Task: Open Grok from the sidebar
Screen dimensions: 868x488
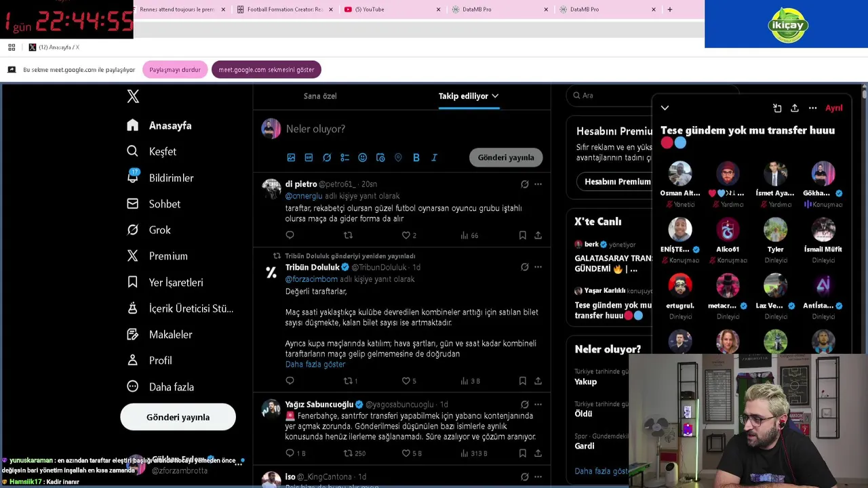Action: (149, 230)
